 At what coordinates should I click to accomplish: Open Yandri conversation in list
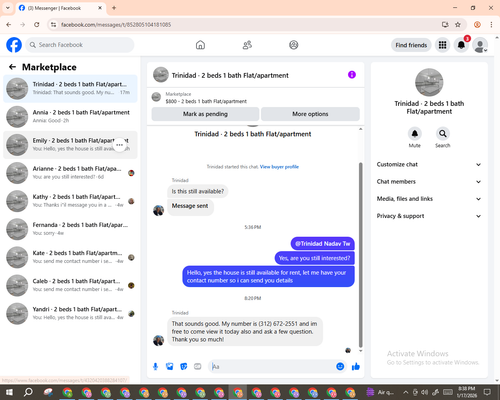(70, 314)
